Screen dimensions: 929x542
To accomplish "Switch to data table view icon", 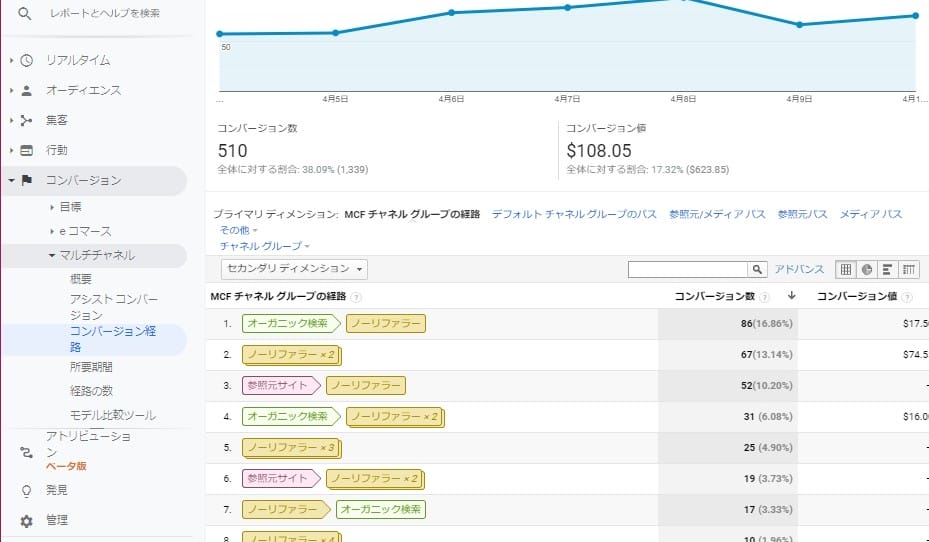I will click(x=846, y=269).
